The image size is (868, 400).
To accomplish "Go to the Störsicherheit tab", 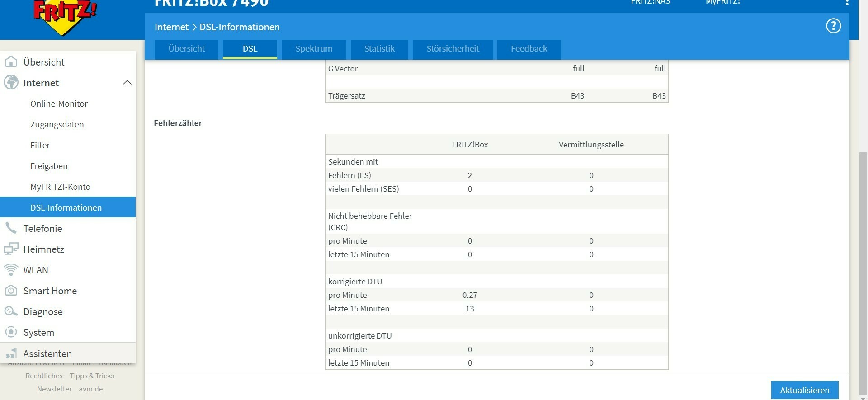I will click(453, 49).
